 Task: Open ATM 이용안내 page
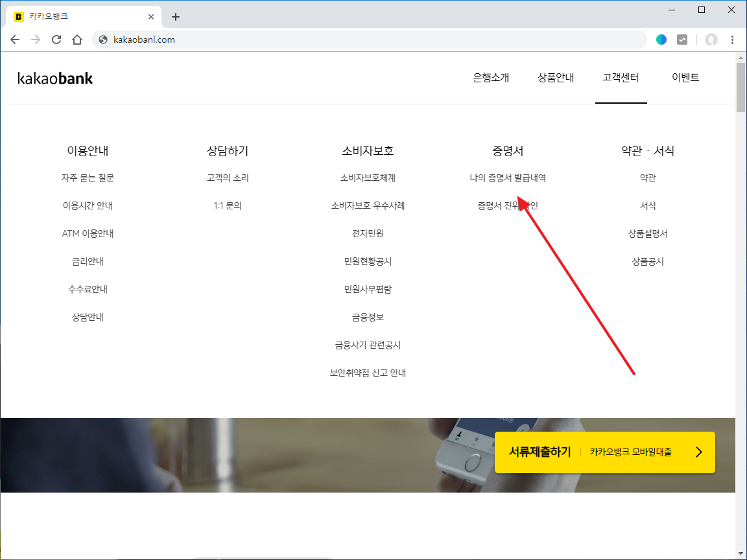(88, 234)
